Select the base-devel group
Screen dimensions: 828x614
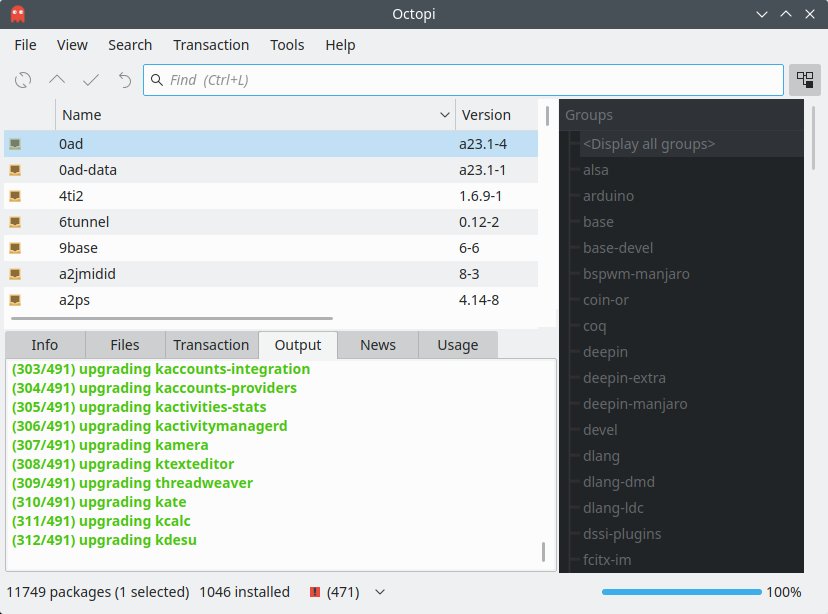coord(617,248)
